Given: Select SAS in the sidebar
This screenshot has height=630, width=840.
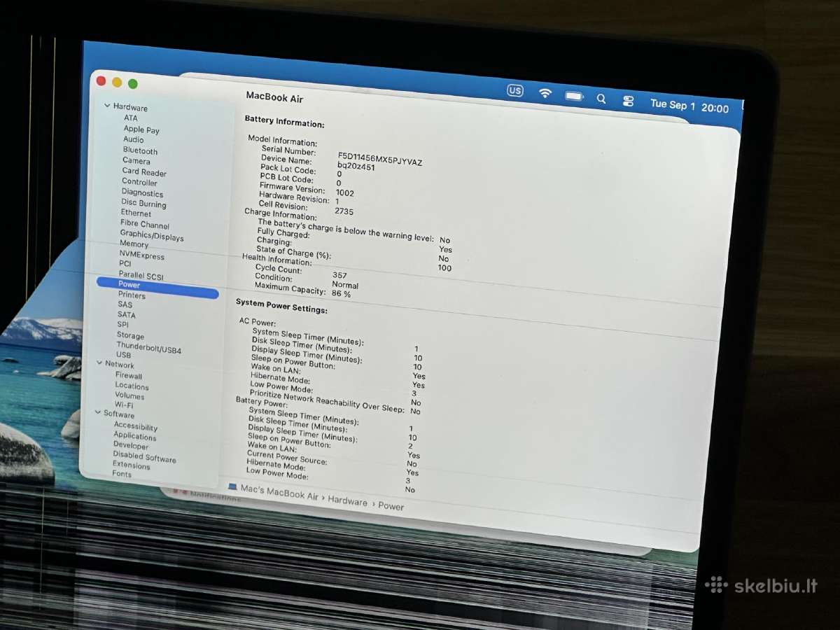Looking at the screenshot, I should pyautogui.click(x=125, y=304).
